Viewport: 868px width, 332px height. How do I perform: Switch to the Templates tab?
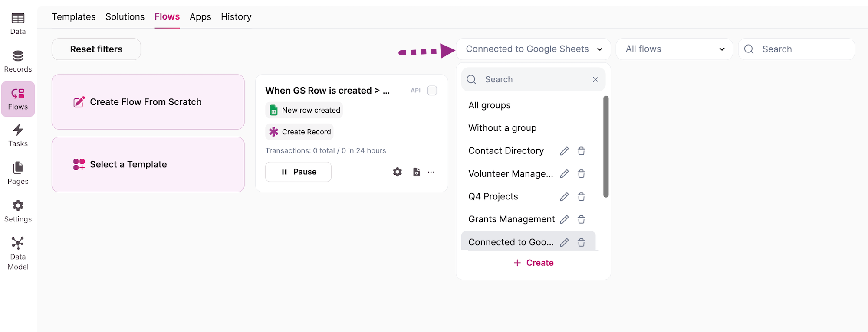click(x=73, y=17)
